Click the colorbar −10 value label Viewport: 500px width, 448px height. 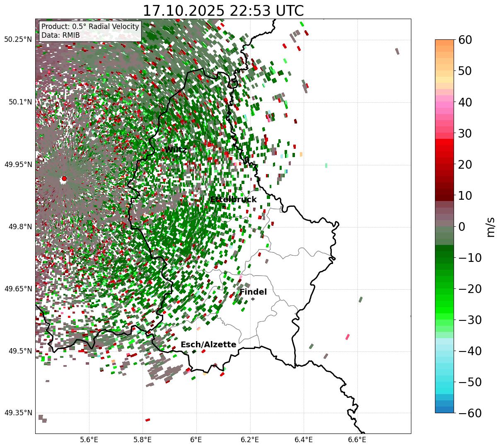(470, 257)
